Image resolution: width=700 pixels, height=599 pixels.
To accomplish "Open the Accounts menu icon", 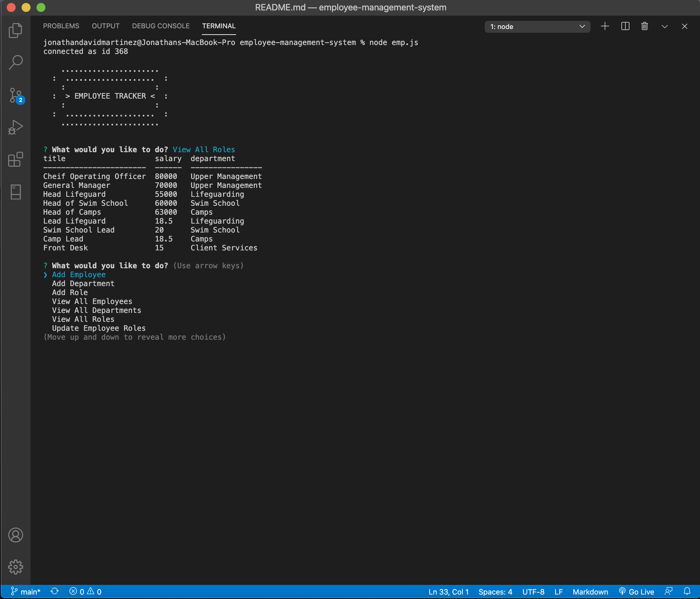I will click(x=15, y=535).
